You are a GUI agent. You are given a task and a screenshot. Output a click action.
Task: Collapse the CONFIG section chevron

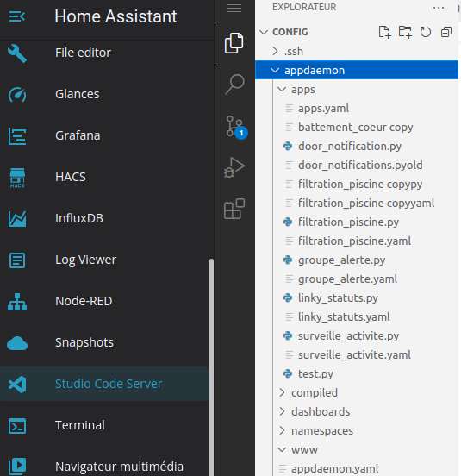pos(264,32)
